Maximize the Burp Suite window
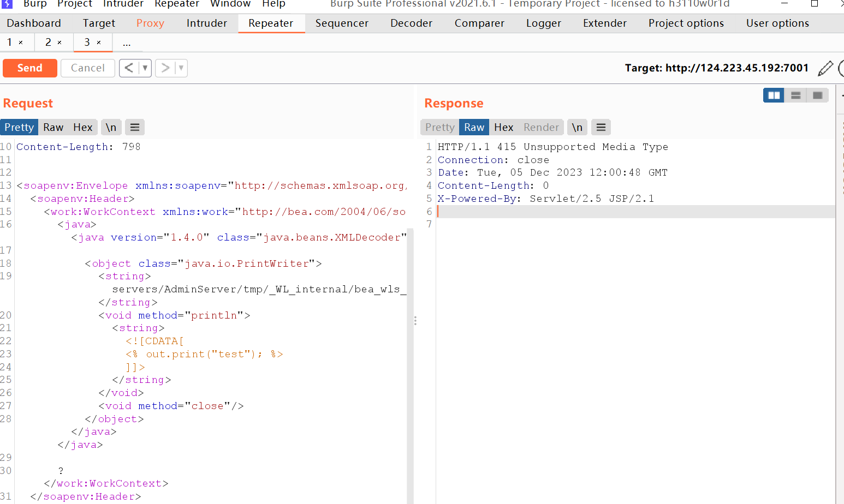The image size is (844, 504). pos(815,3)
